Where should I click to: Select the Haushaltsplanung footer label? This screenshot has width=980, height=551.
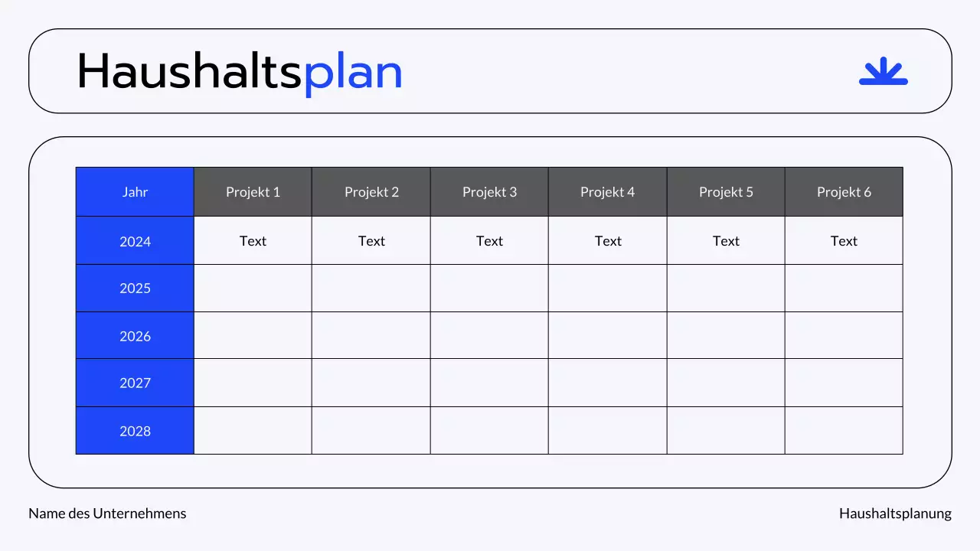(x=895, y=514)
